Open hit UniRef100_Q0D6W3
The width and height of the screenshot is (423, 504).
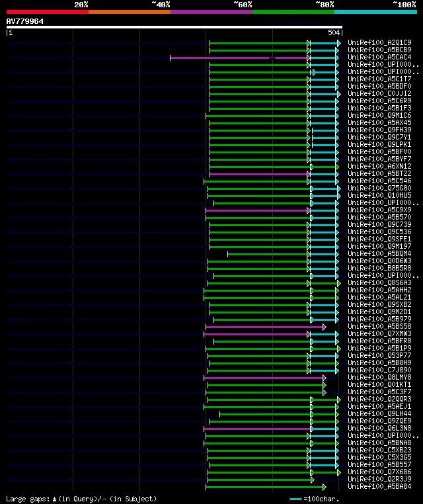coord(379,261)
